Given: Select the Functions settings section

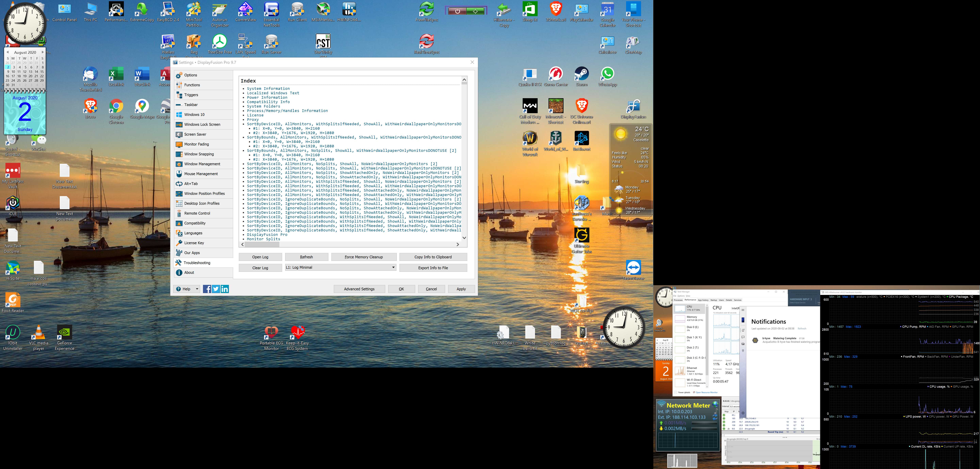Looking at the screenshot, I should click(x=192, y=85).
